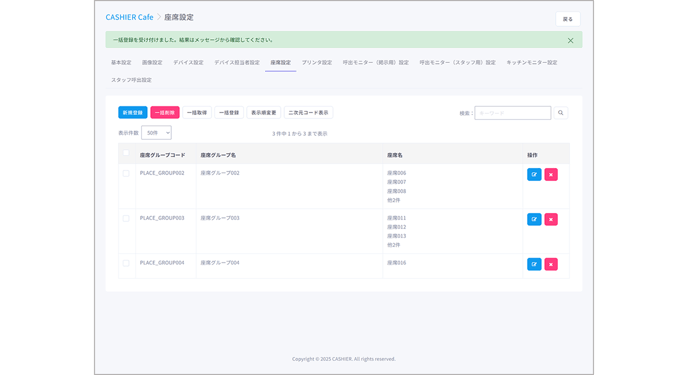
Task: Edit the PLACE_GROUP002 row
Action: (x=534, y=175)
